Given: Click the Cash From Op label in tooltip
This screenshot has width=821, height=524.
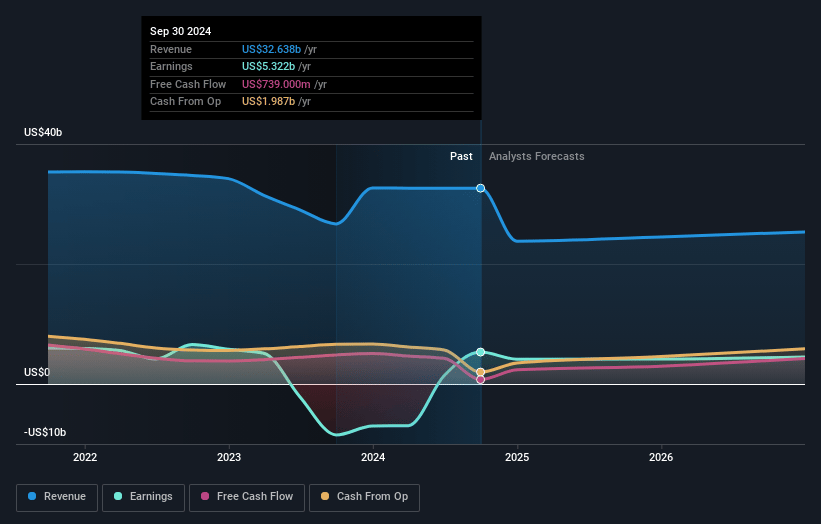Looking at the screenshot, I should tap(185, 102).
